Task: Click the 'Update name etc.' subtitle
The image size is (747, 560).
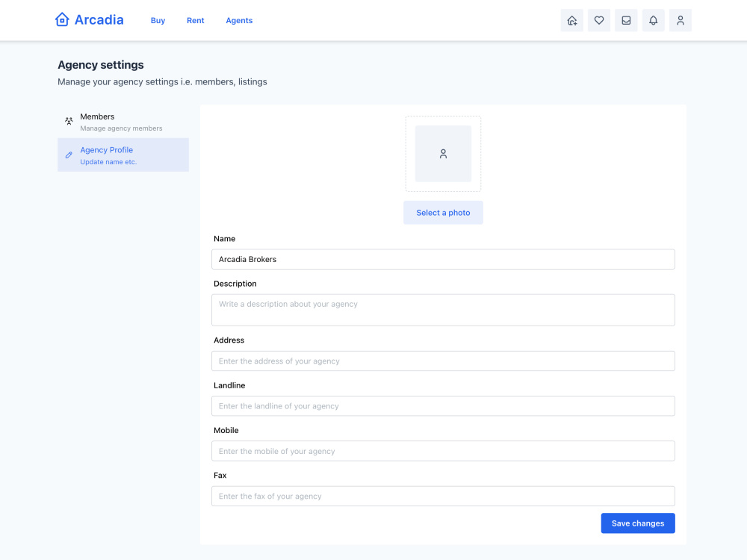Action: point(108,162)
